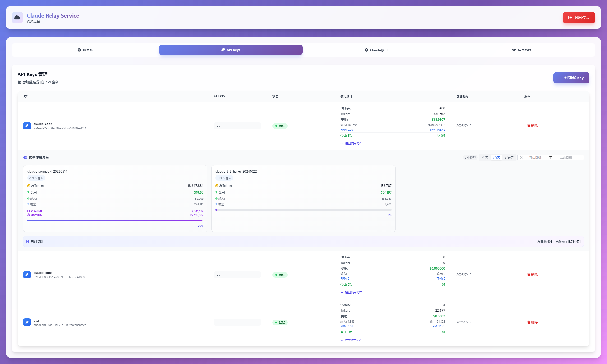
Task: Select the 今天 time range option
Action: (x=485, y=157)
